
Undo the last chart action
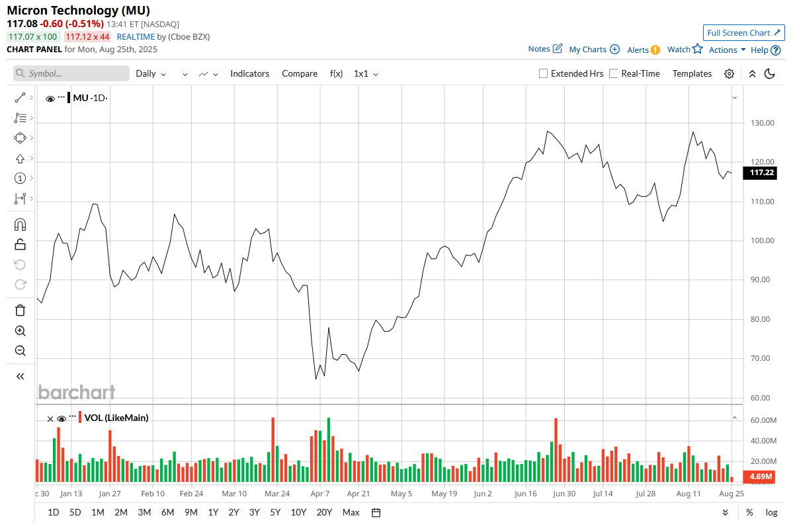click(x=20, y=265)
